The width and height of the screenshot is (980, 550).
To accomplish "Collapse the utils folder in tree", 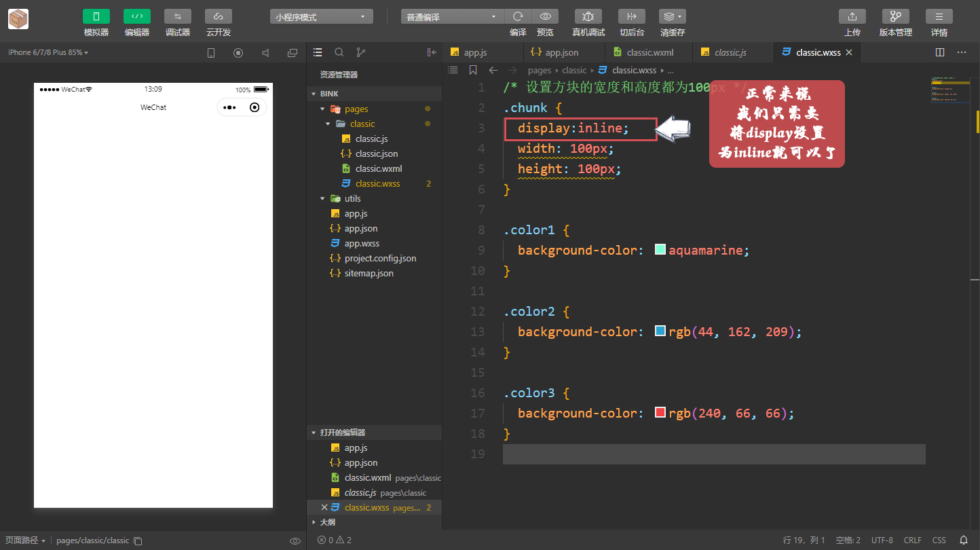I will pyautogui.click(x=323, y=199).
